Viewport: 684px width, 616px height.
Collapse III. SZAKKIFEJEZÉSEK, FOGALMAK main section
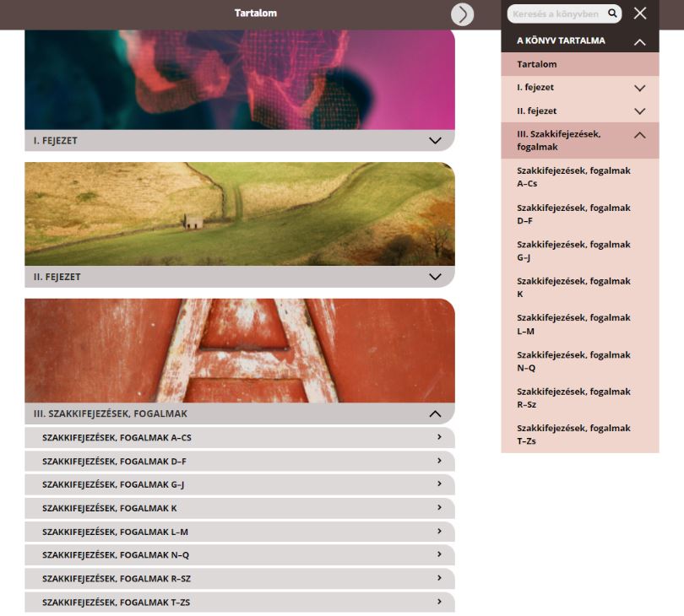coord(435,413)
